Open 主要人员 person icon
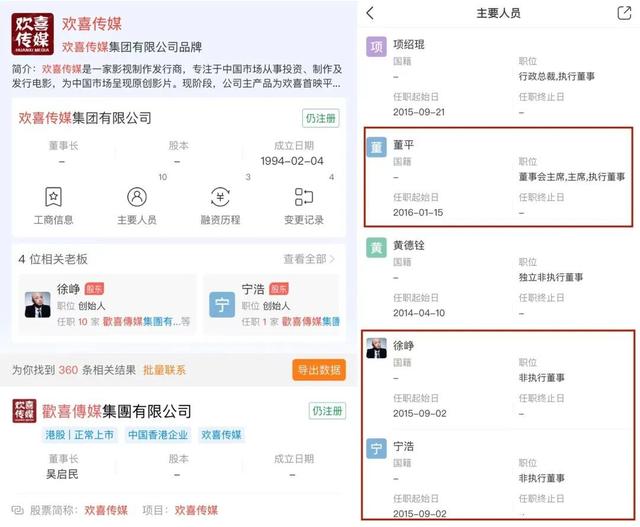640x527 pixels. tap(137, 197)
